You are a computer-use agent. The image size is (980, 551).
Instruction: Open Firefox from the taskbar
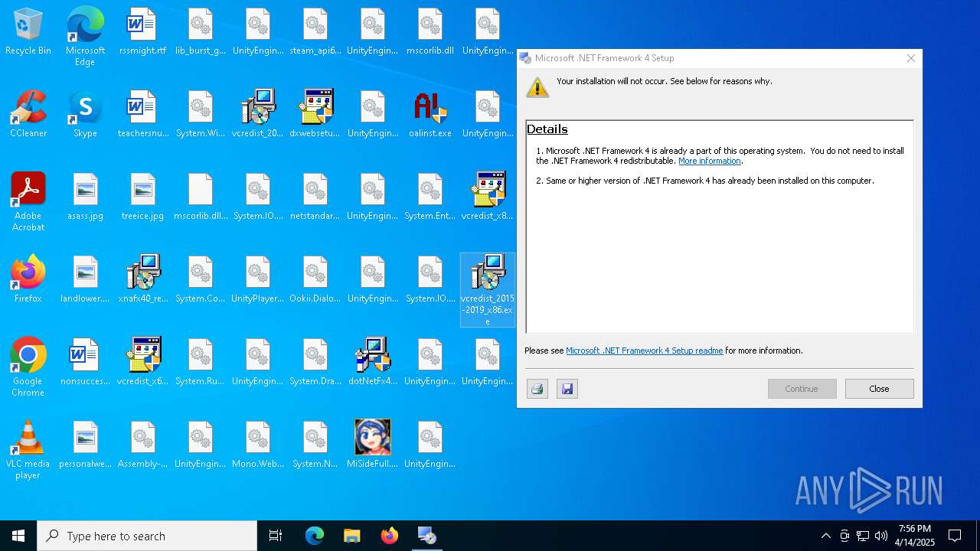[x=390, y=536]
